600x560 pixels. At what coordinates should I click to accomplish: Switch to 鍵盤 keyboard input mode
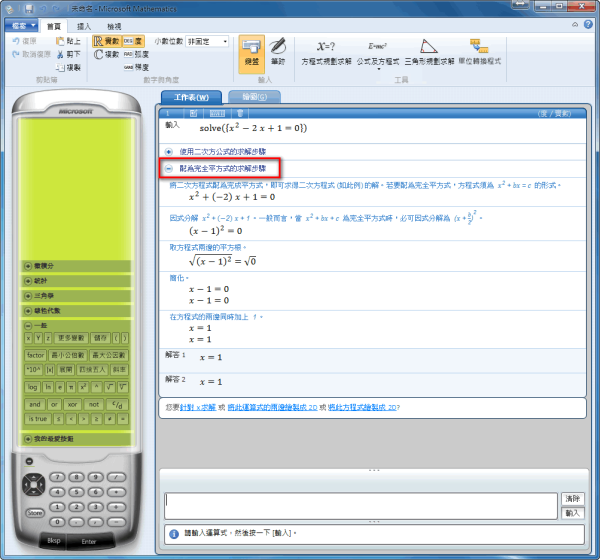[x=251, y=53]
